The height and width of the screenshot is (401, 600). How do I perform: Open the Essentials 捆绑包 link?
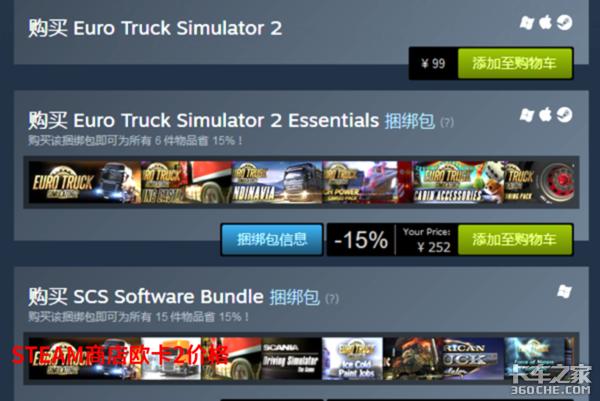coord(409,121)
